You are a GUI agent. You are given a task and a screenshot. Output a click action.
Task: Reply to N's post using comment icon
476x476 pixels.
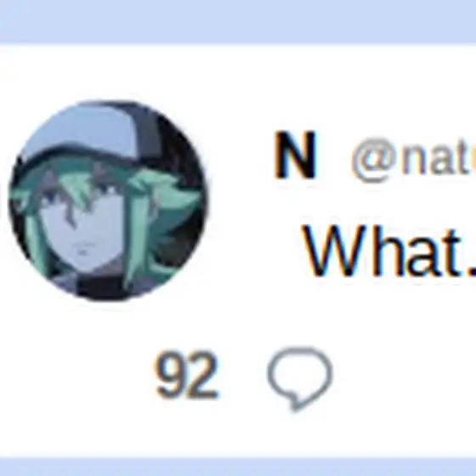pos(300,378)
